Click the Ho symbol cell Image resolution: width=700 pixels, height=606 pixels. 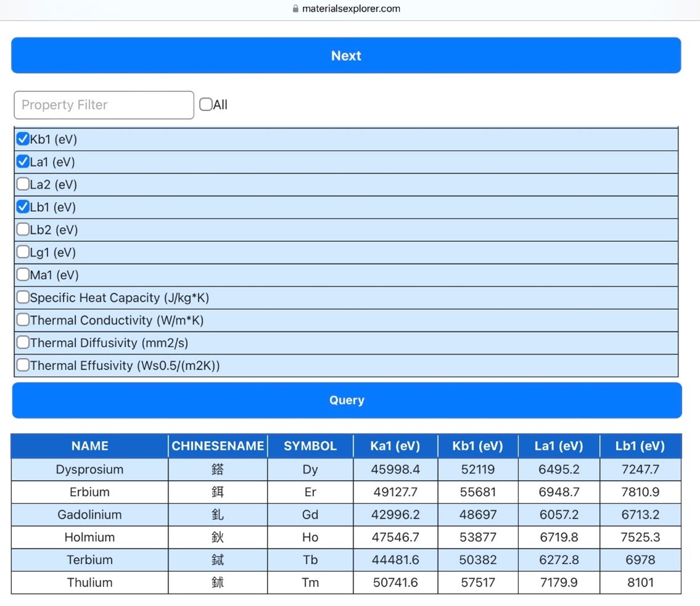coord(310,538)
